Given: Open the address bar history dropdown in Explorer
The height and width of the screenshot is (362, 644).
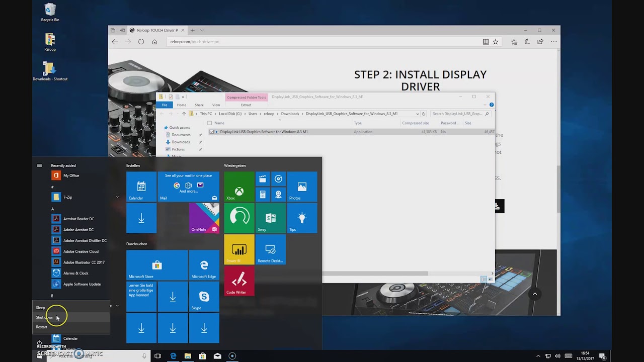Looking at the screenshot, I should [417, 114].
